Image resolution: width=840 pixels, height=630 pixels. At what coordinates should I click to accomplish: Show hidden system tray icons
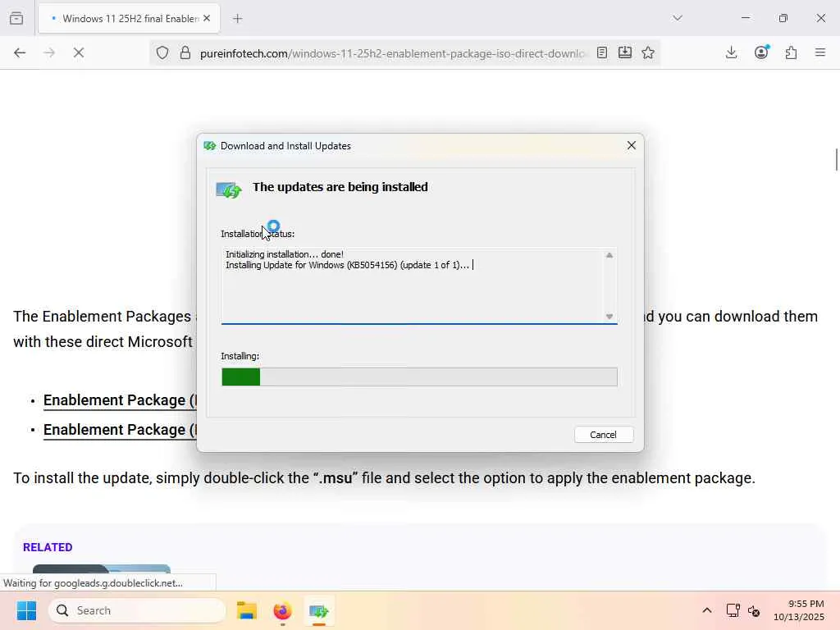pos(707,610)
